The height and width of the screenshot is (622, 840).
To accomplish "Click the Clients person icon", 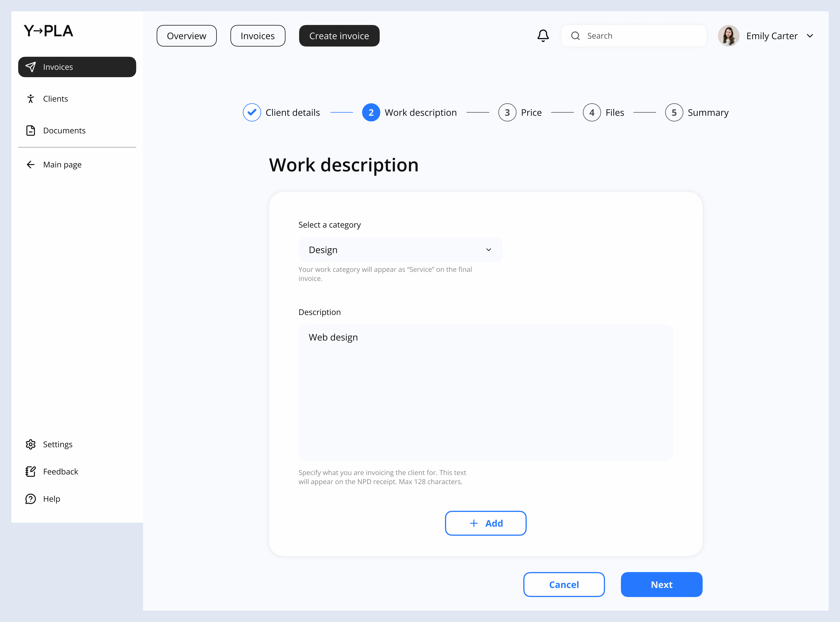I will click(x=31, y=98).
